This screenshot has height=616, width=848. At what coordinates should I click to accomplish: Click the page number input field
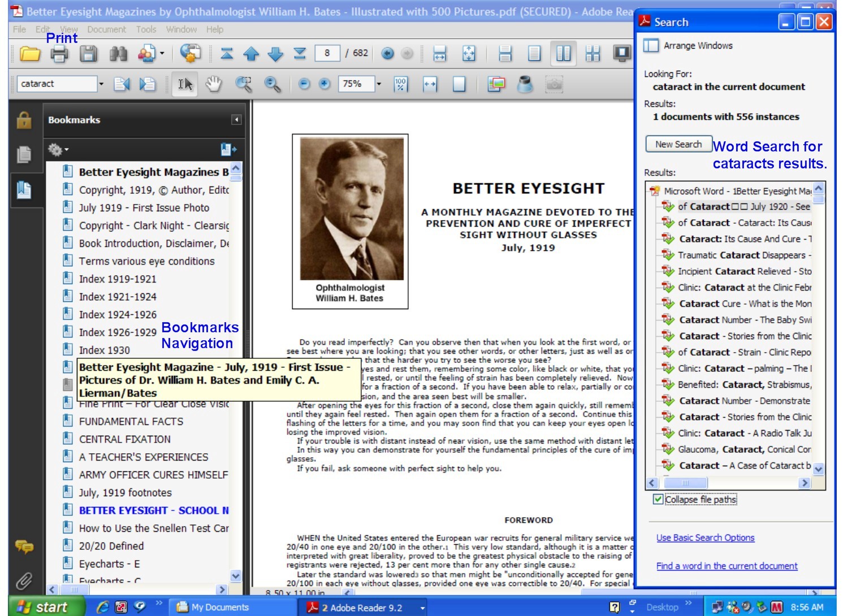(x=327, y=53)
